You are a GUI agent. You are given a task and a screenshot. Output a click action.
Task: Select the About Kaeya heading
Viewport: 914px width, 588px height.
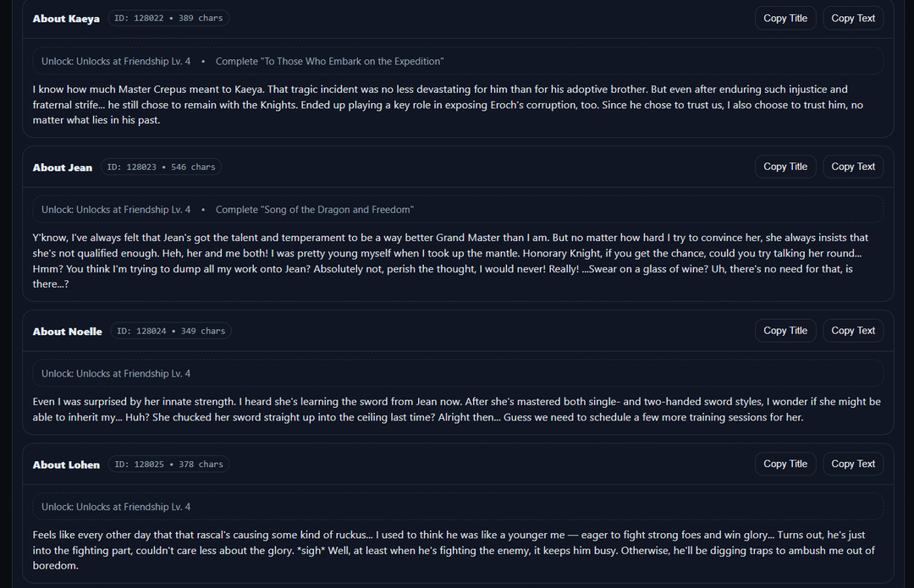(x=66, y=19)
